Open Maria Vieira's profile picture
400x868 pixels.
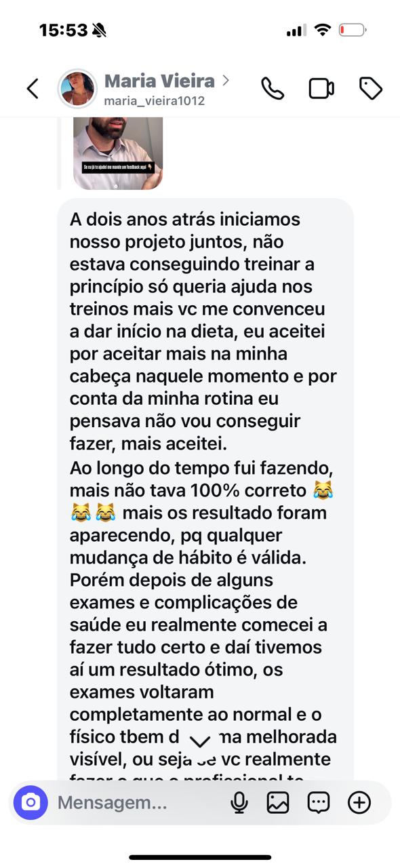tap(77, 89)
